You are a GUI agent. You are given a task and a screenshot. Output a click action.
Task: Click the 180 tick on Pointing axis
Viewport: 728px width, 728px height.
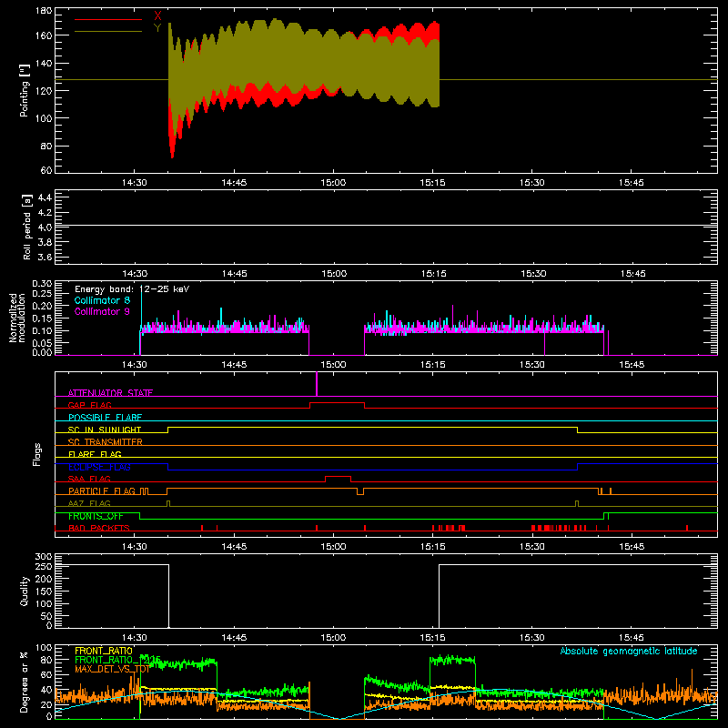pos(44,11)
